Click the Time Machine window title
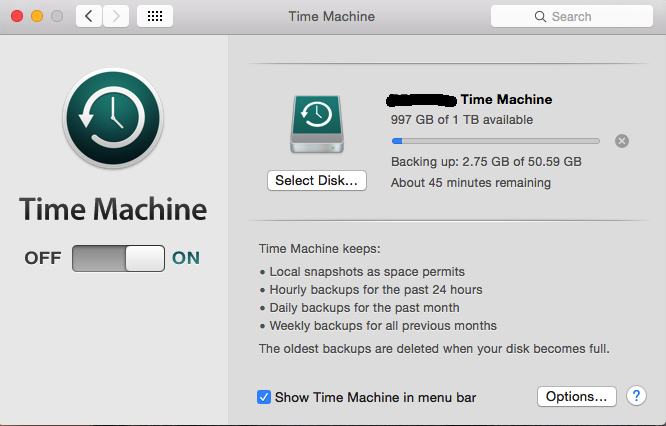The height and width of the screenshot is (426, 666). 332,16
